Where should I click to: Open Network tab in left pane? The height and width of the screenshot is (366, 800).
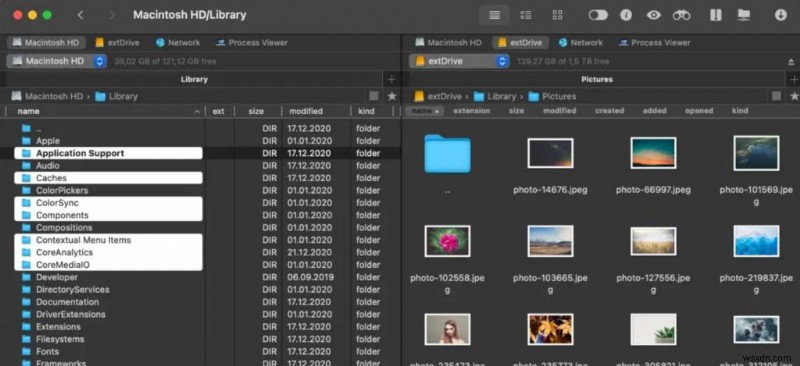[x=178, y=42]
